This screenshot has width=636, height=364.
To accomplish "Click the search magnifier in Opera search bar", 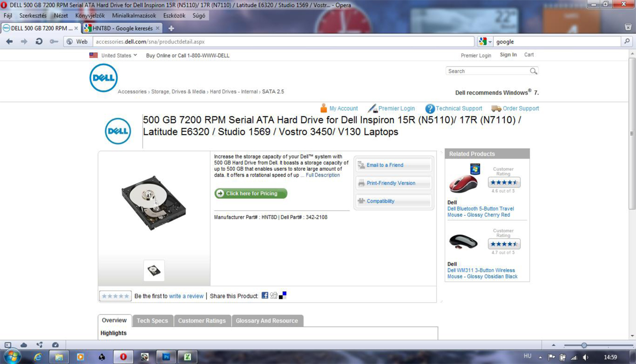I will (x=627, y=42).
